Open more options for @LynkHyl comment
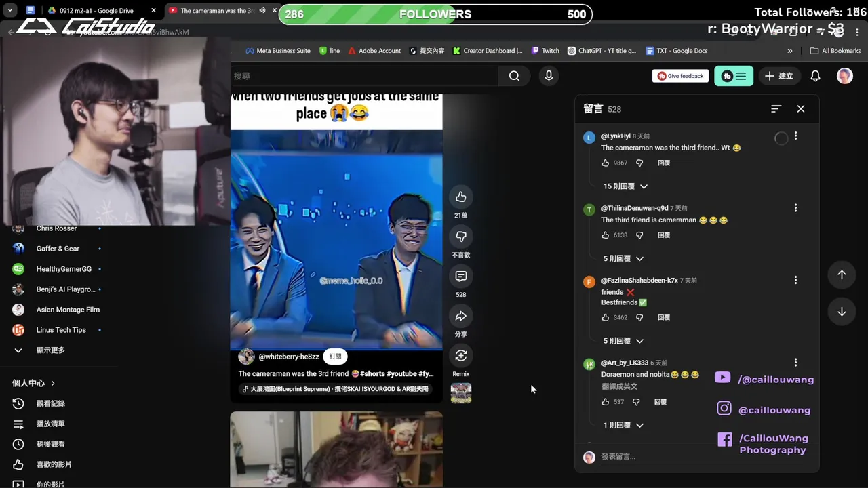 tap(795, 136)
